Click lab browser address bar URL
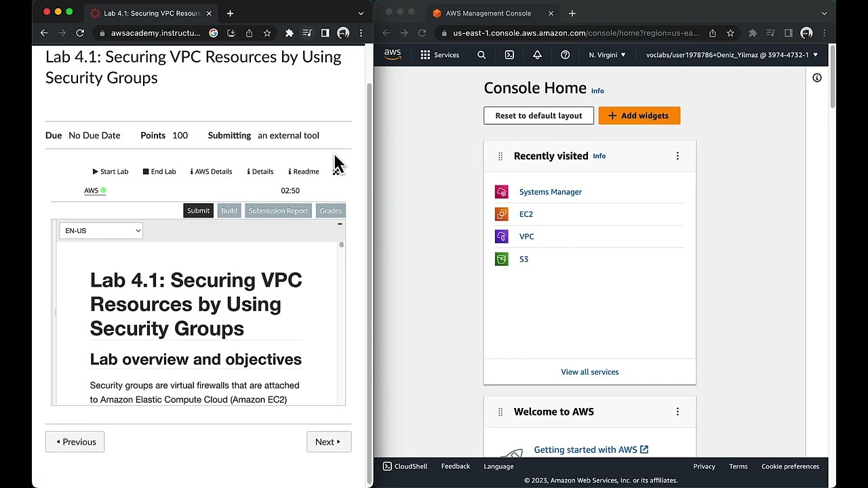The width and height of the screenshot is (868, 488). tap(155, 33)
